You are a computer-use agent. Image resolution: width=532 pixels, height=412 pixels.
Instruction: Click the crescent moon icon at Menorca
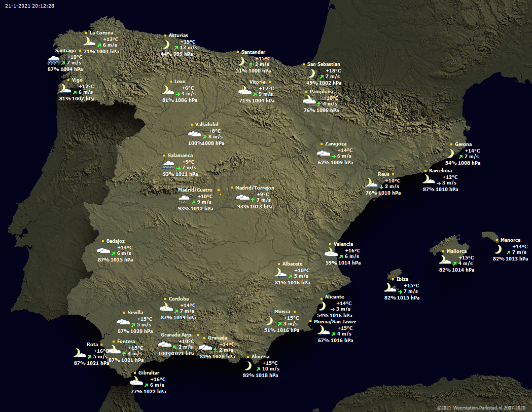pyautogui.click(x=499, y=249)
